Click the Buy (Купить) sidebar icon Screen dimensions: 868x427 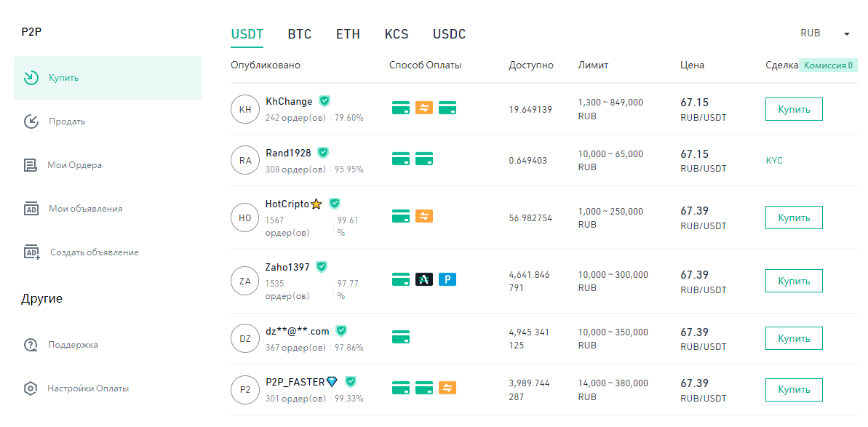click(31, 78)
